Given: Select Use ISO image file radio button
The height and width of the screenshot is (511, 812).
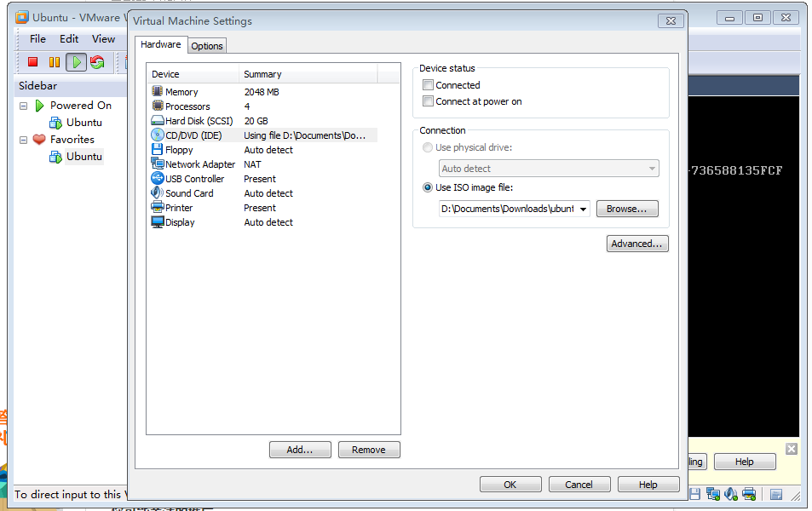Looking at the screenshot, I should coord(428,187).
